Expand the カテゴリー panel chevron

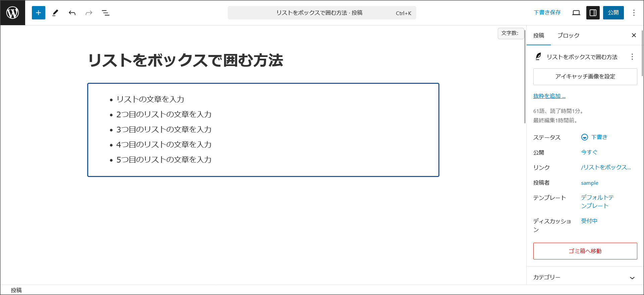tap(632, 278)
